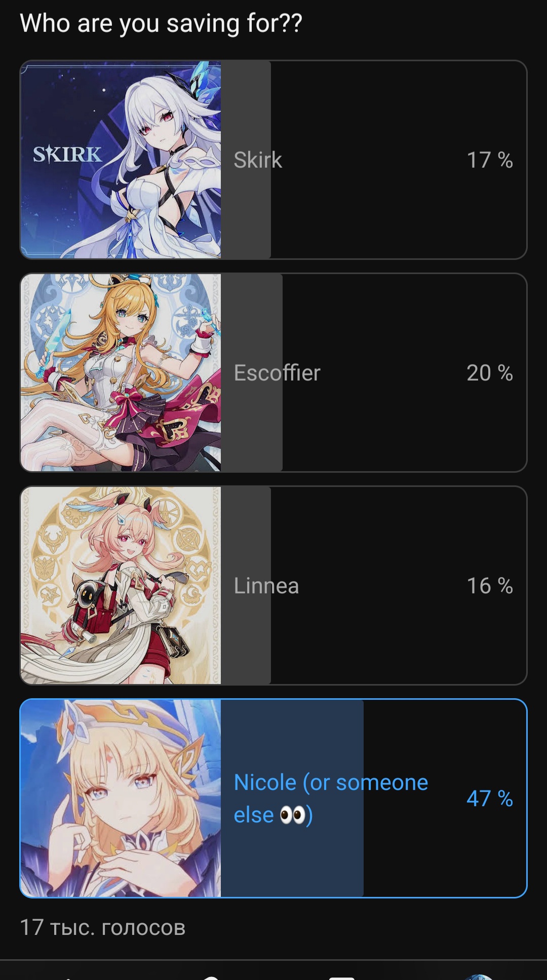
Task: Open the blonde Nicole character artwork
Action: [121, 798]
